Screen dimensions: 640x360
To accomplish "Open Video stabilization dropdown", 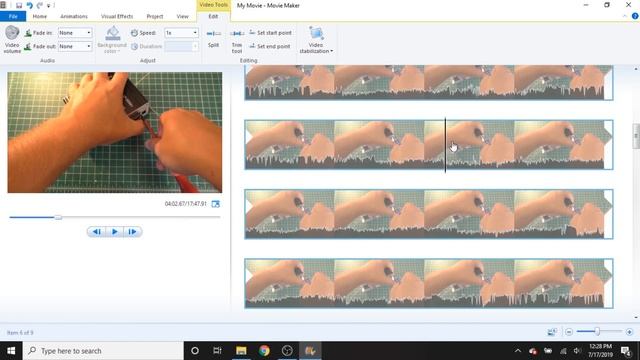I will (x=316, y=40).
